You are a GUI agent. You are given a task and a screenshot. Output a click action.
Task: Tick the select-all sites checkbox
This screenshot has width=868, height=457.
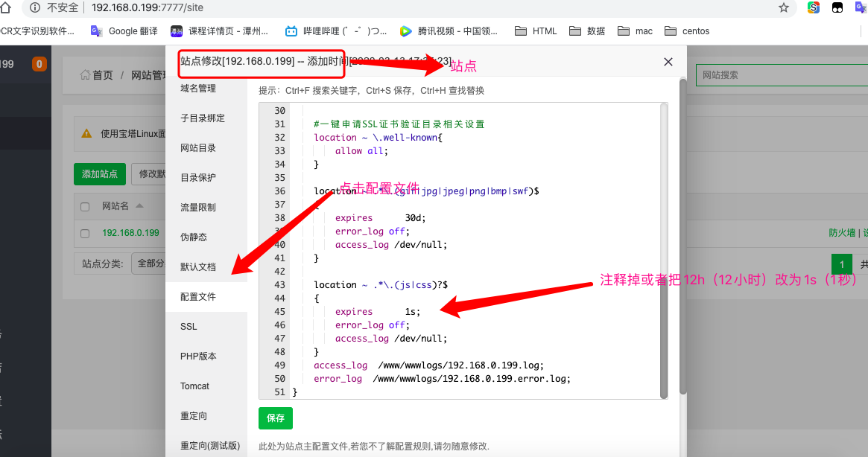[x=85, y=207]
